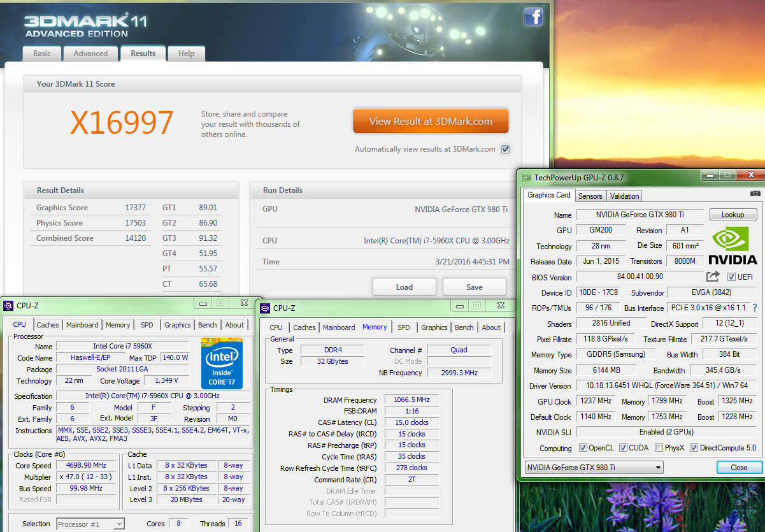Screen dimensions: 765x532
Task: Open About tab in left CPU-Z window
Action: [234, 325]
